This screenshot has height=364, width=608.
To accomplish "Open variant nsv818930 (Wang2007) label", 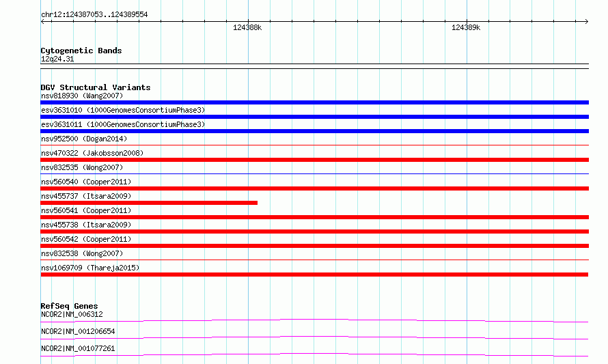I will pyautogui.click(x=82, y=96).
